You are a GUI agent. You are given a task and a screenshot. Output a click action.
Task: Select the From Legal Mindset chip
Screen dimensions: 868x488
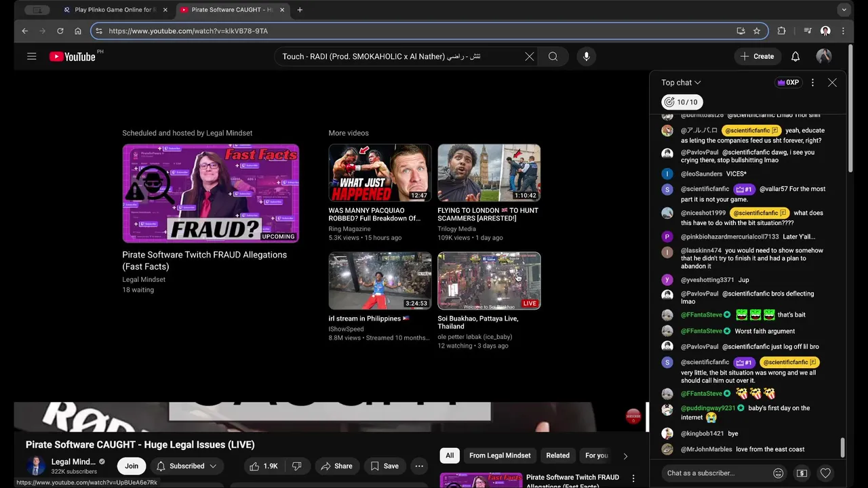500,455
